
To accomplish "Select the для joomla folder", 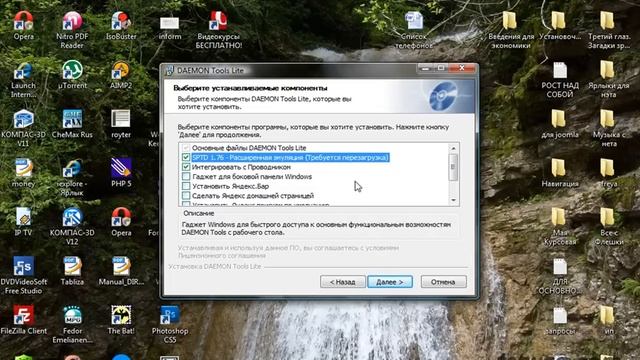I will (x=560, y=123).
